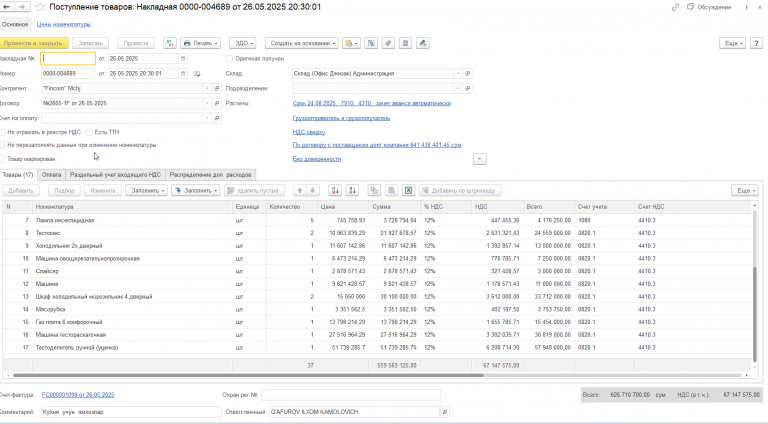Viewport: 768px width, 424px height.
Task: Click the back navigation arrow
Action: (x=7, y=7)
